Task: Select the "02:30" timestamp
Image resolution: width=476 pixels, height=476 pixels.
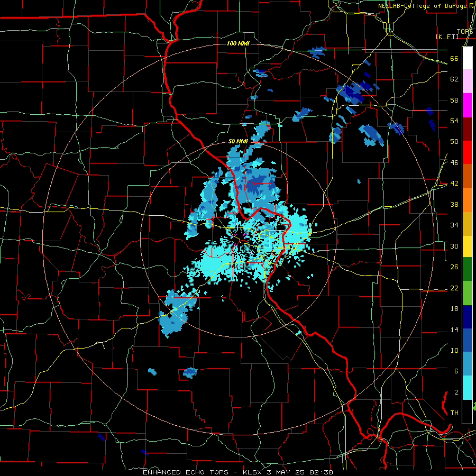Action: [x=321, y=472]
